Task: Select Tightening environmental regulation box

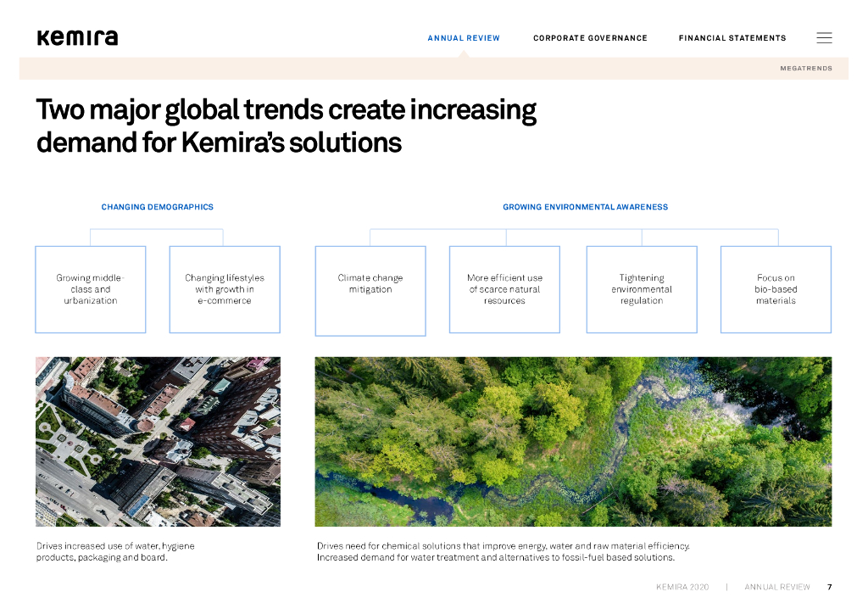Action: 642,289
